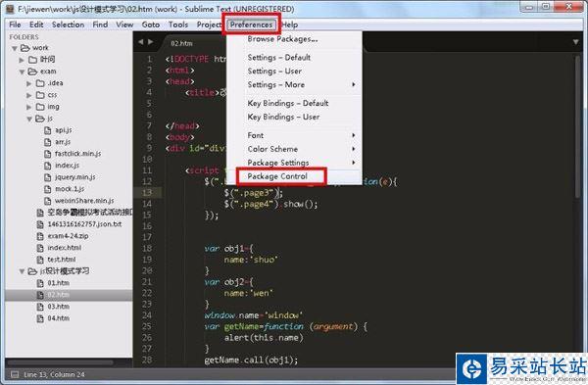Click the js folder name
Viewport: 588px width, 385px height.
[50, 119]
